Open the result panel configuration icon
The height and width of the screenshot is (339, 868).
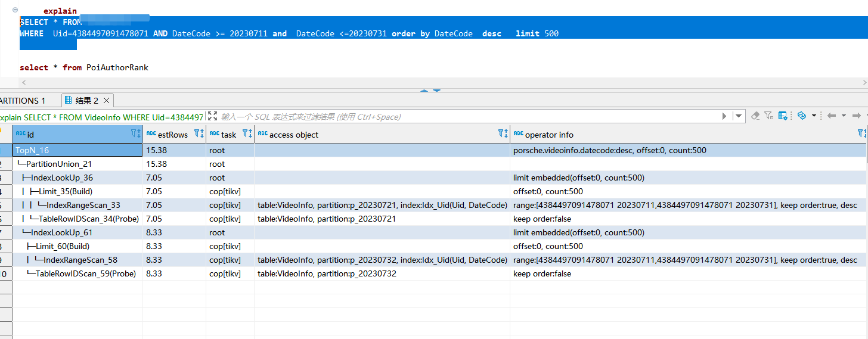pos(783,116)
